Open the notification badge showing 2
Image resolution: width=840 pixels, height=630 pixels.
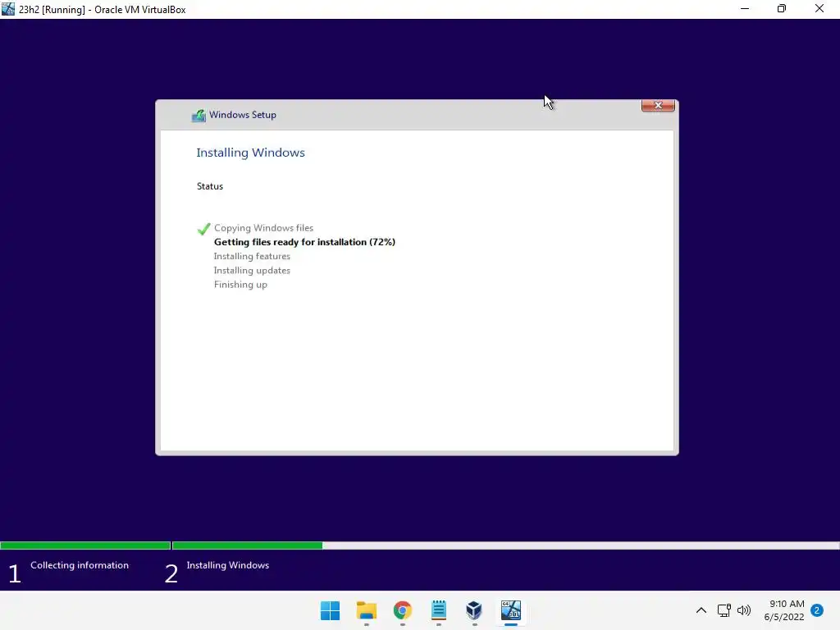coord(817,610)
